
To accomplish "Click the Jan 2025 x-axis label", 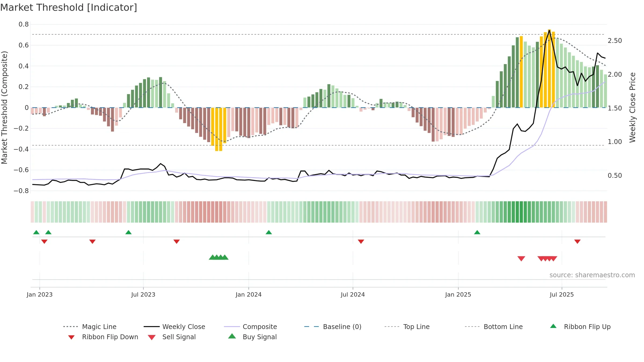I will (458, 294).
